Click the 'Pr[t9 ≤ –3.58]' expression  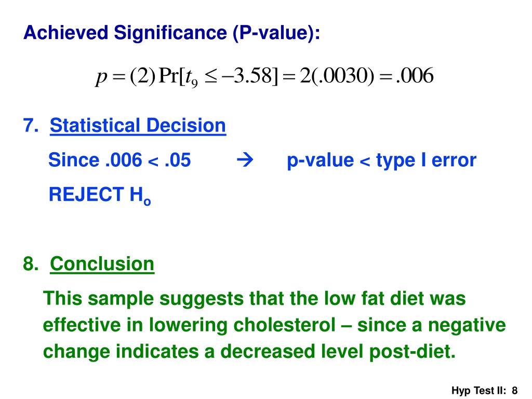[218, 76]
